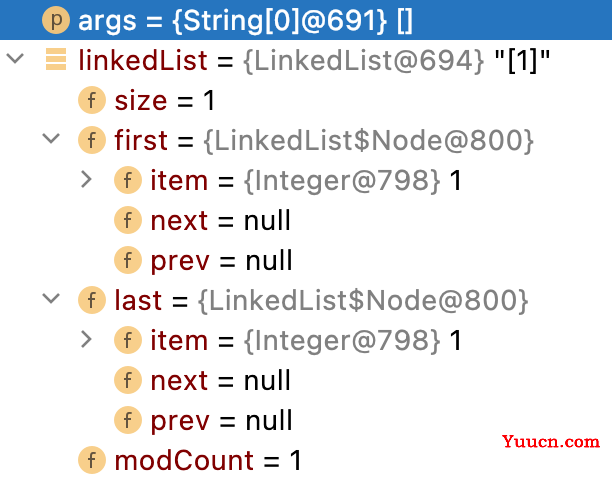Expand item Integer@798 under first
The width and height of the screenshot is (612, 496).
(86, 180)
